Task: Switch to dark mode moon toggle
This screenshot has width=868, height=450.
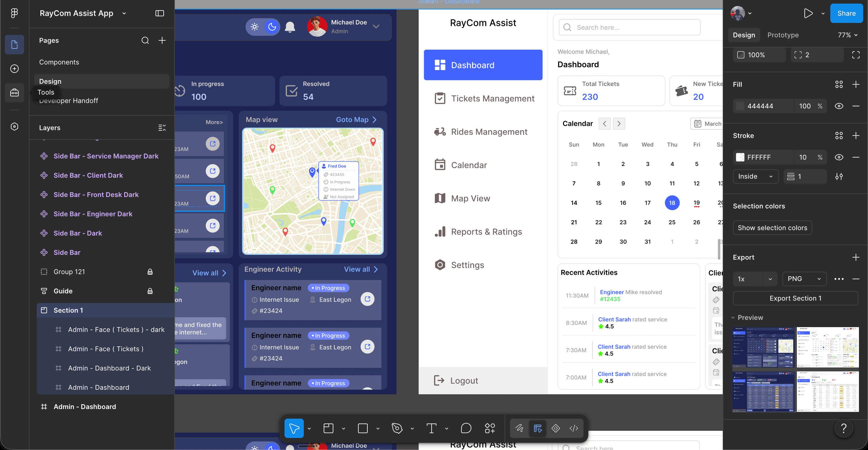Action: point(272,27)
